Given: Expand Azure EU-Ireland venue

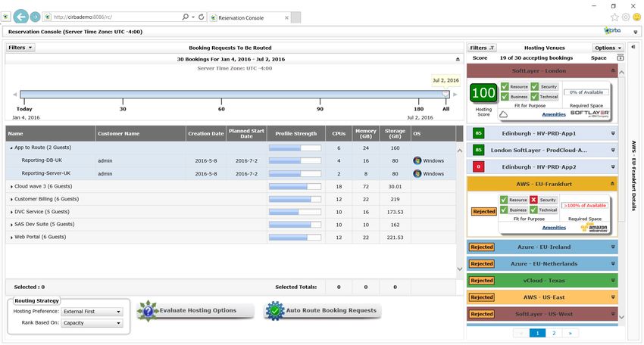Looking at the screenshot, I should [x=613, y=247].
